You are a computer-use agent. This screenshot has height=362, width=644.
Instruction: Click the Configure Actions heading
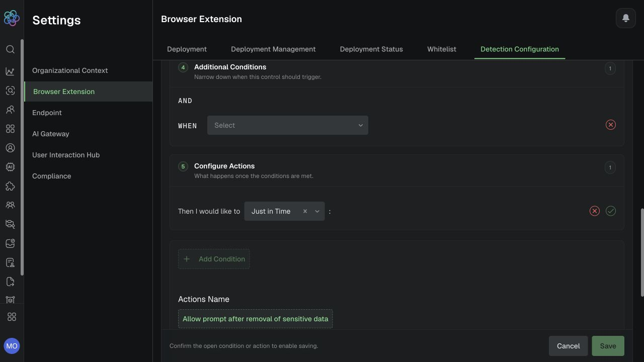(x=224, y=166)
